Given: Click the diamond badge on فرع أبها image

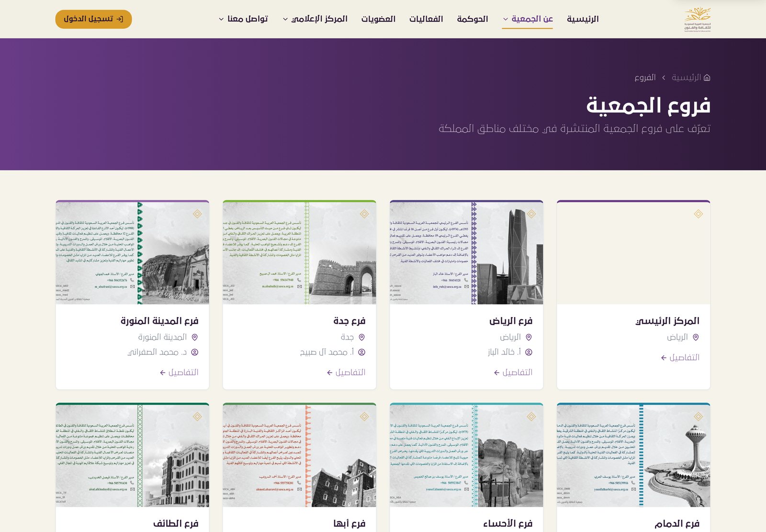Looking at the screenshot, I should (x=364, y=417).
